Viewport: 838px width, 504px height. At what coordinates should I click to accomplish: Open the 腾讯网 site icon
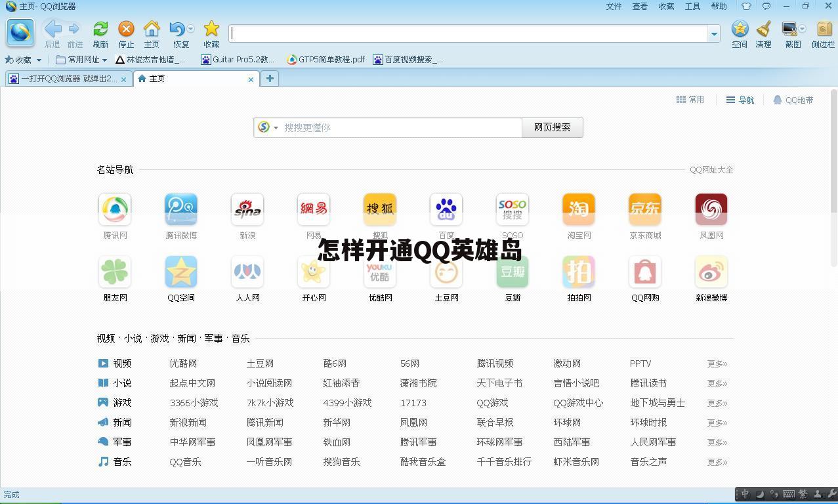[x=115, y=209]
